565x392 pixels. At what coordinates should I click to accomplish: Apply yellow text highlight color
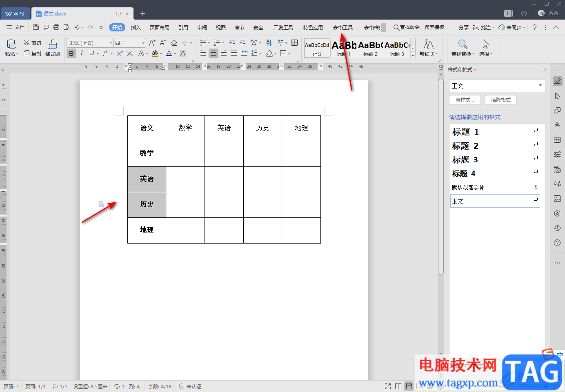point(155,53)
